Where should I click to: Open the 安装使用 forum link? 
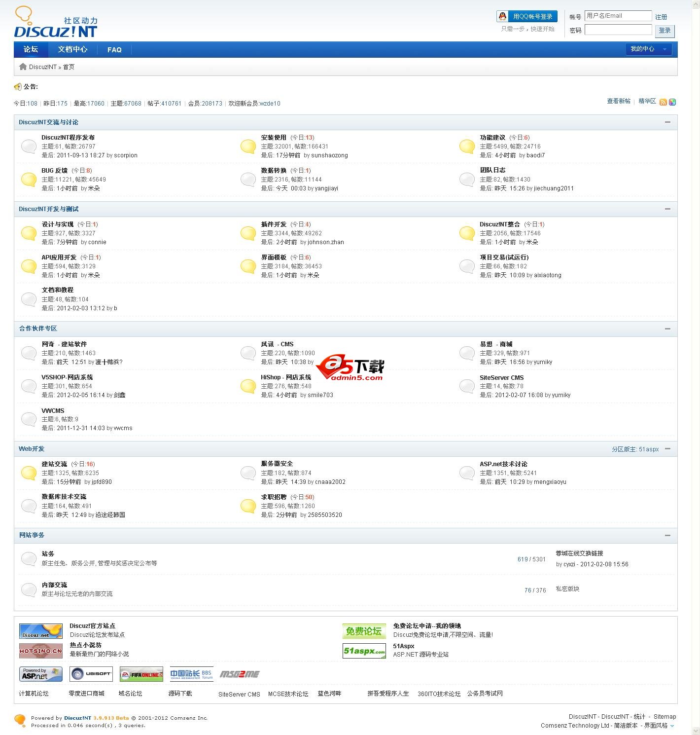274,138
